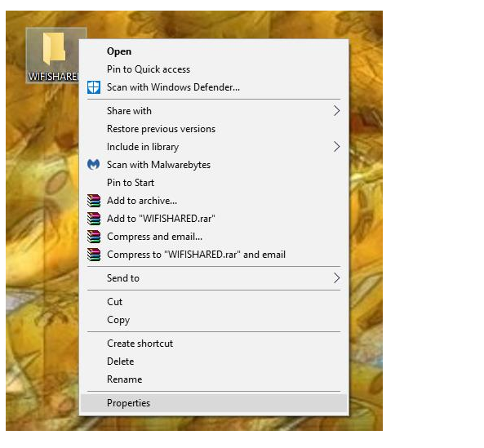Open Properties for the WIFISHARED folder
Image resolution: width=484 pixels, height=448 pixels.
(x=214, y=403)
